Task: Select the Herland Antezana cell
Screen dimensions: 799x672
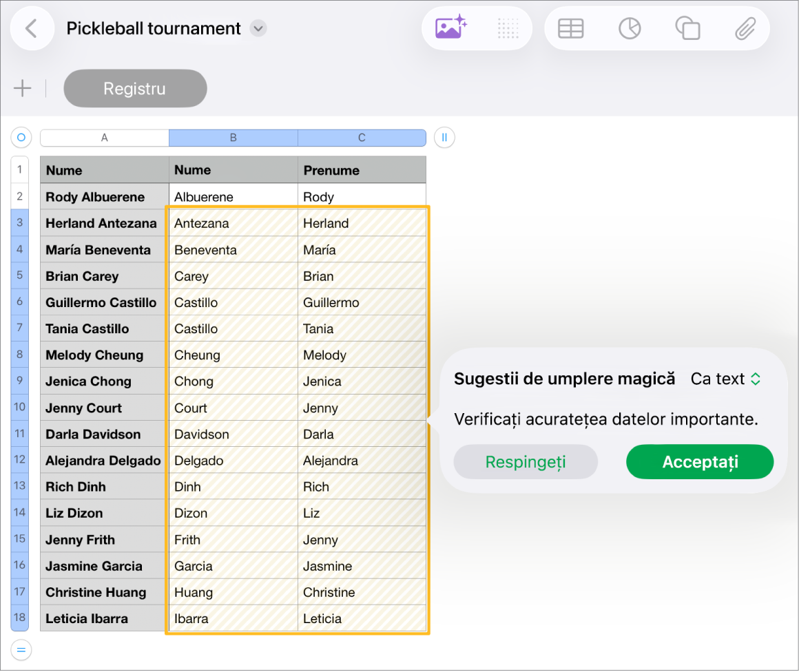Action: 105,223
